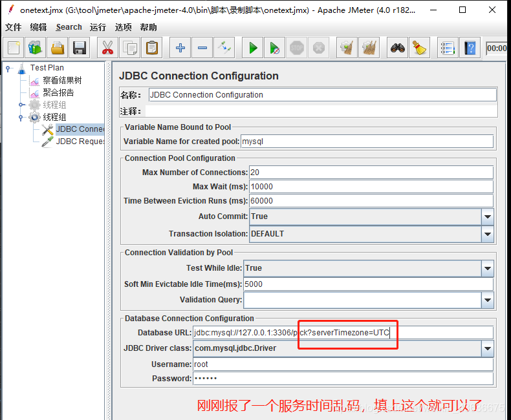Click the 注释 comment field
This screenshot has width=511, height=420.
click(x=321, y=111)
